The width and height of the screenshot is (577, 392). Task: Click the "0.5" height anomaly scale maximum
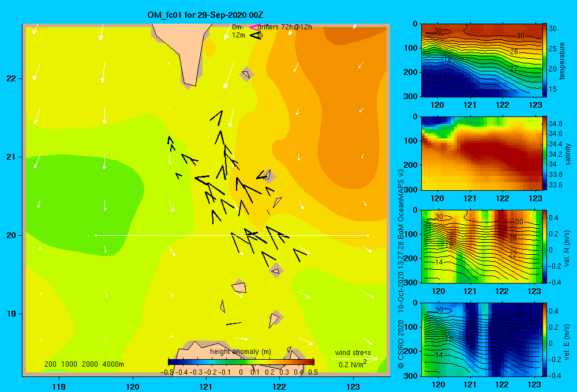(x=313, y=372)
